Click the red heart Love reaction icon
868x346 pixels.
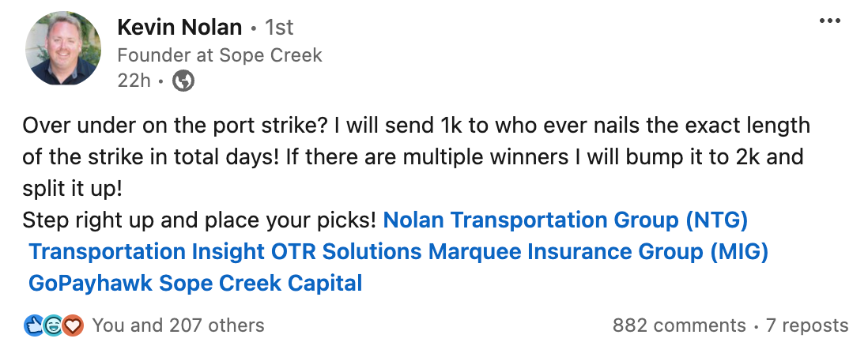(74, 325)
